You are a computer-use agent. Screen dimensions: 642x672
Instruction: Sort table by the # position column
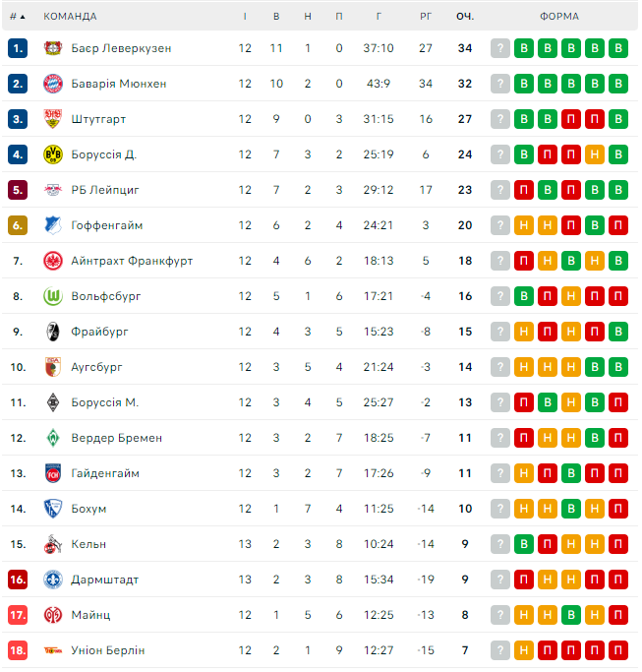tap(18, 16)
